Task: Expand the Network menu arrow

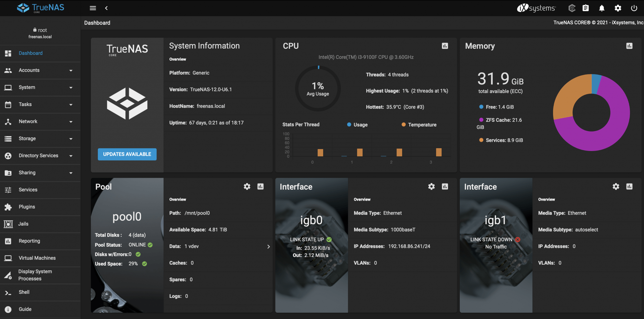Action: [x=71, y=122]
